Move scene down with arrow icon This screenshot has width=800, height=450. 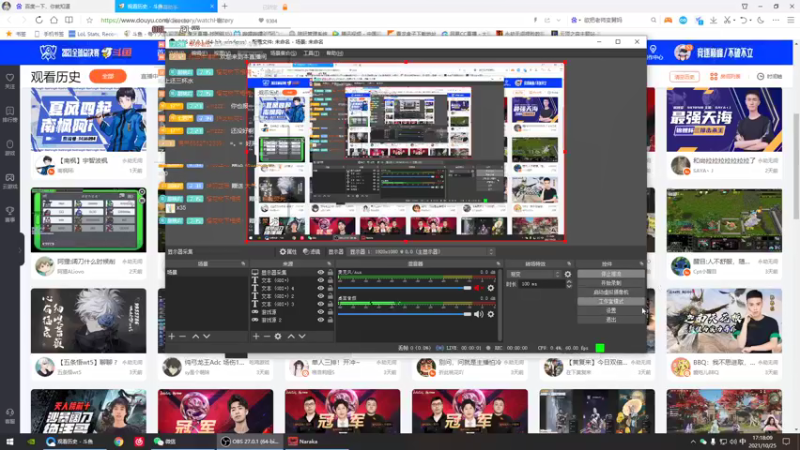click(207, 336)
